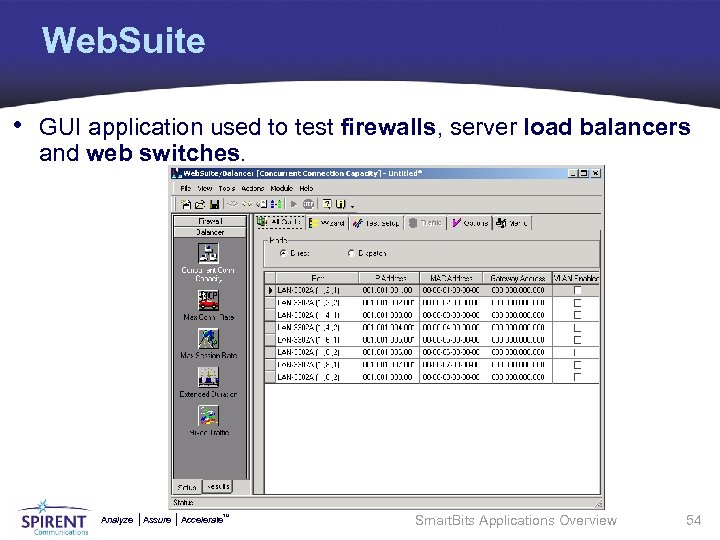Select the Max Session Rate test icon
This screenshot has height=540, width=720.
coord(208,339)
